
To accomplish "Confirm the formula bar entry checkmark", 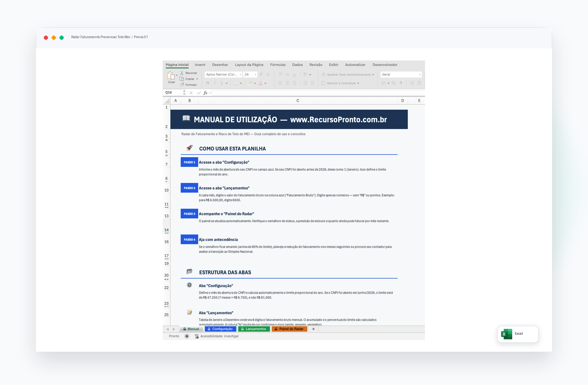I will [x=199, y=93].
